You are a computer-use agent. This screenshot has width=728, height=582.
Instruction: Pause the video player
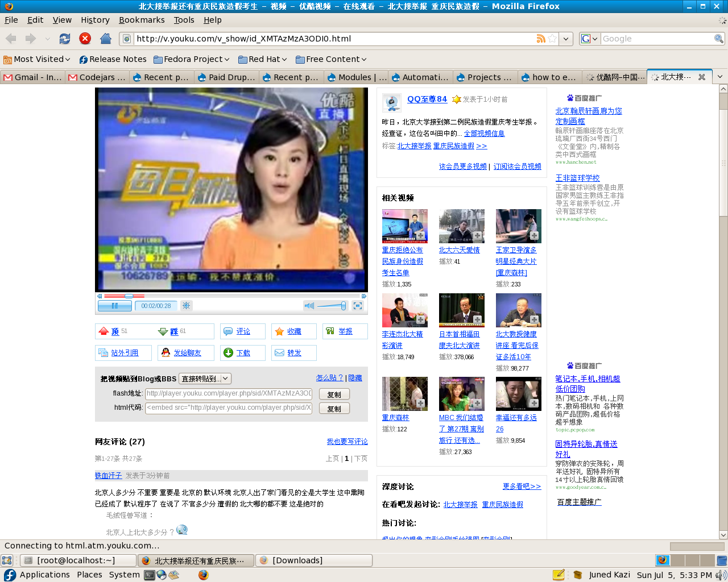pyautogui.click(x=115, y=306)
